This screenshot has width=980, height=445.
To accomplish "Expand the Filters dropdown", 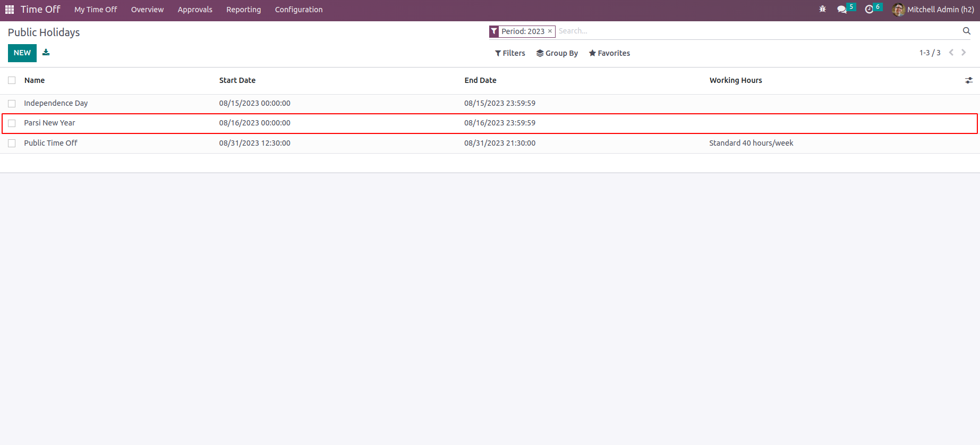I will tap(510, 53).
